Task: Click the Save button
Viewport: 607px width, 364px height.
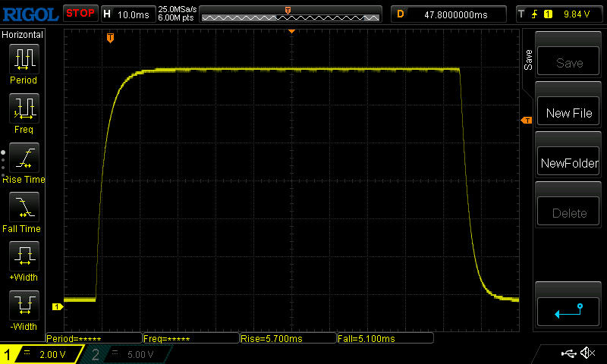Action: (568, 61)
